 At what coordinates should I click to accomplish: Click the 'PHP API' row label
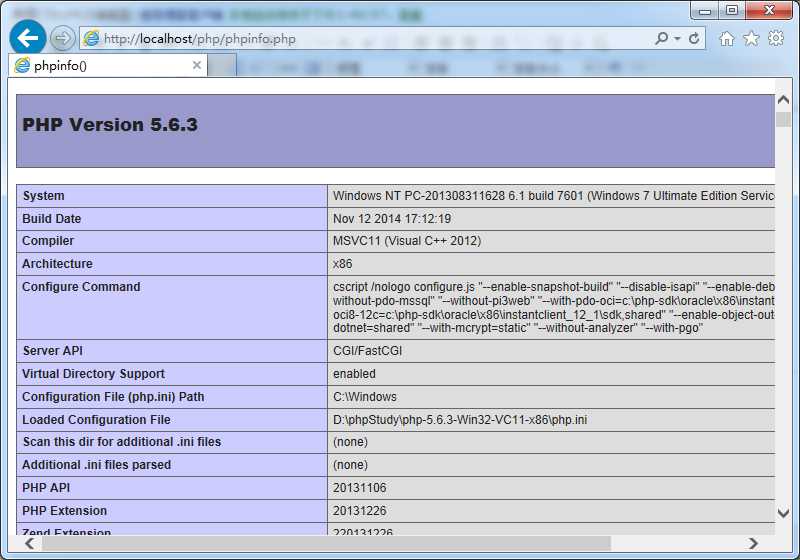[46, 488]
